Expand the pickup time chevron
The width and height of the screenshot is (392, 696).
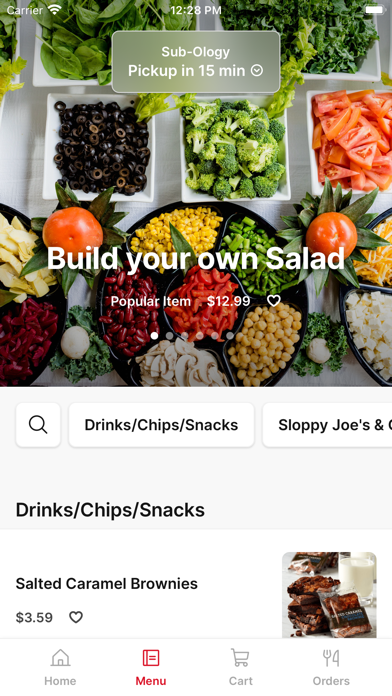(x=257, y=70)
